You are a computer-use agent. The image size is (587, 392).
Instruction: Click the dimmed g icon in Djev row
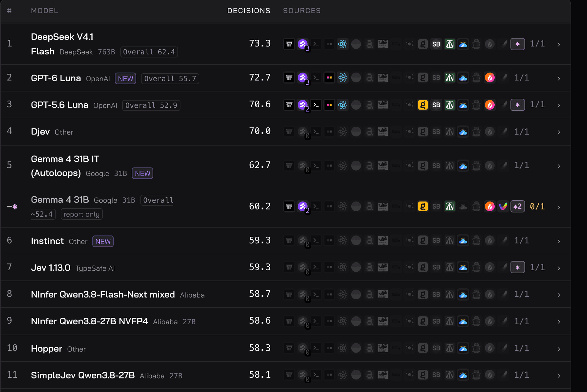[x=423, y=132]
